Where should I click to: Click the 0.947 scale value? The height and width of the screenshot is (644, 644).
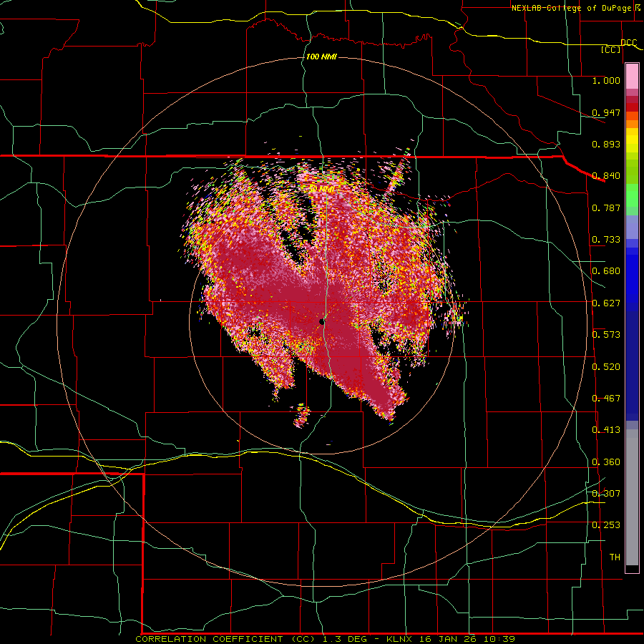606,112
